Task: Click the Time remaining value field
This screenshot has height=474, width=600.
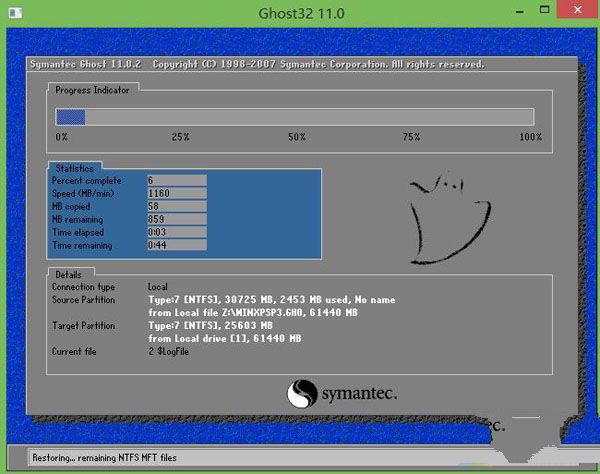Action: pos(176,245)
